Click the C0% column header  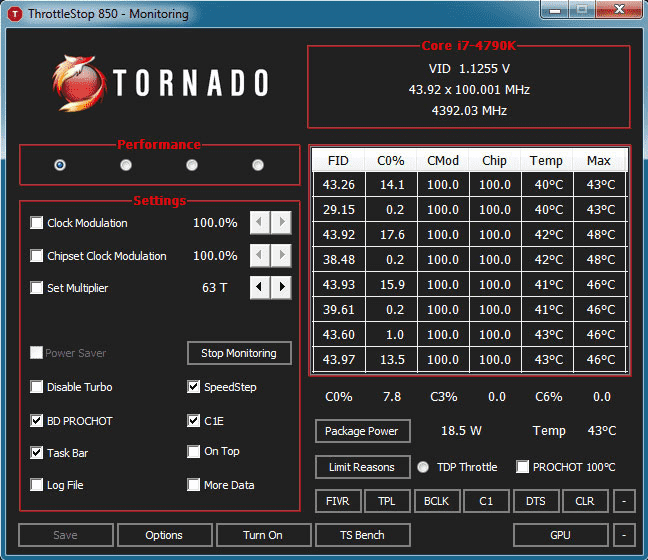point(391,160)
